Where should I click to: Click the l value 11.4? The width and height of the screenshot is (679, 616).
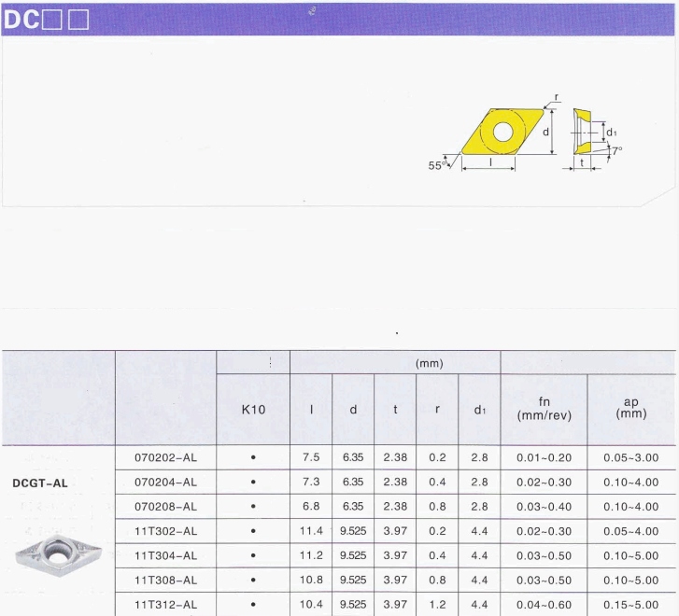[x=311, y=531]
